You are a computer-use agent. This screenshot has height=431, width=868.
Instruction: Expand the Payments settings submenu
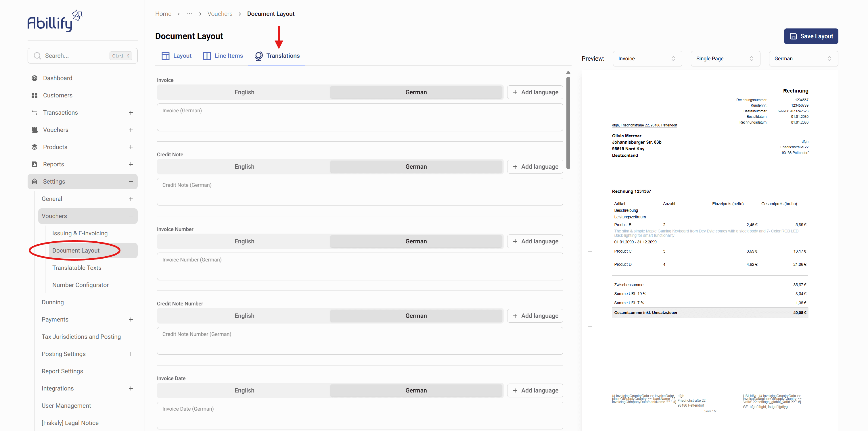[131, 320]
